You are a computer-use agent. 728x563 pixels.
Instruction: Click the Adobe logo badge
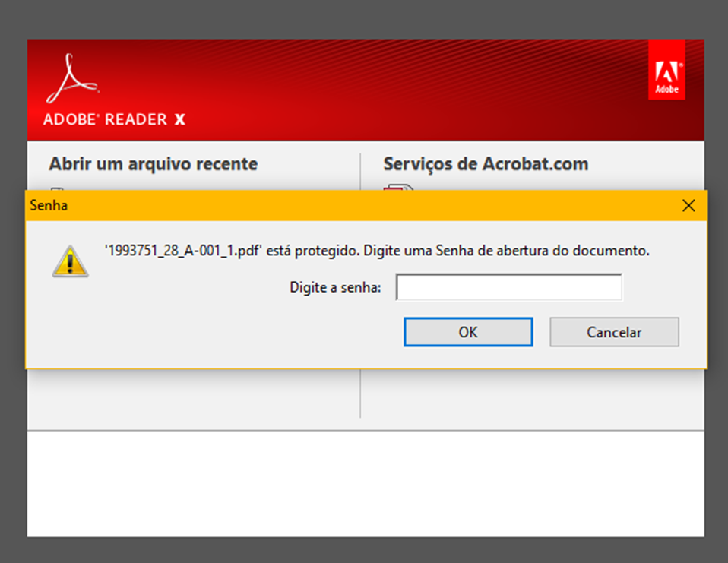coord(666,70)
